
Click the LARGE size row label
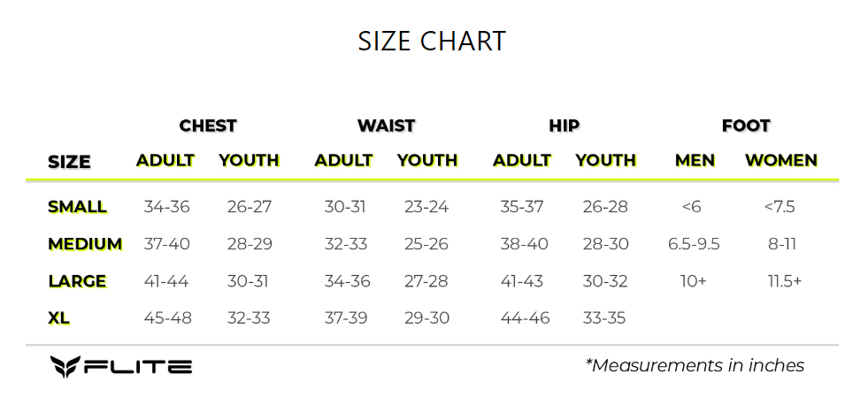point(77,281)
